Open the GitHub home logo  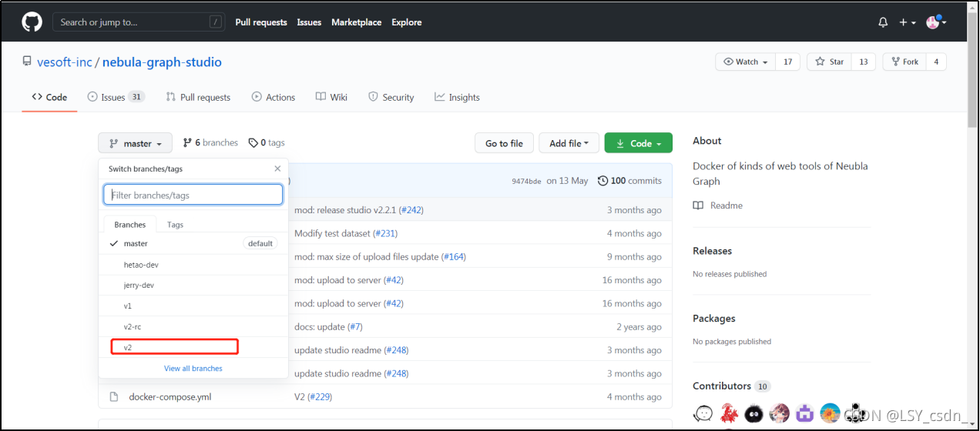32,22
